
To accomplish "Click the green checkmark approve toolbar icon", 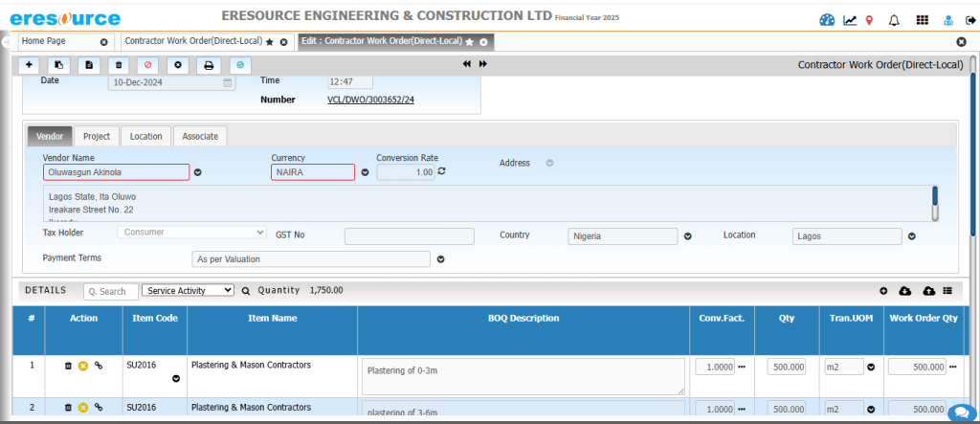I will (240, 64).
